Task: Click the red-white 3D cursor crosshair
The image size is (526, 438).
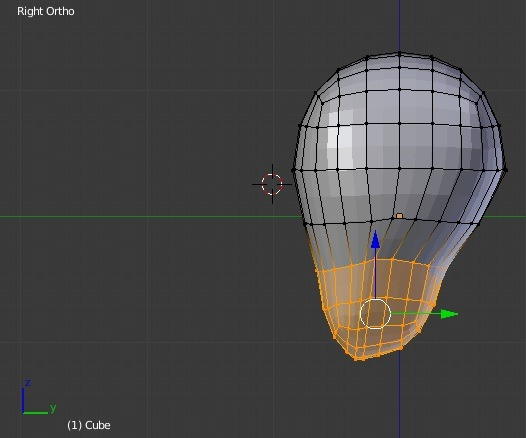Action: coord(272,184)
